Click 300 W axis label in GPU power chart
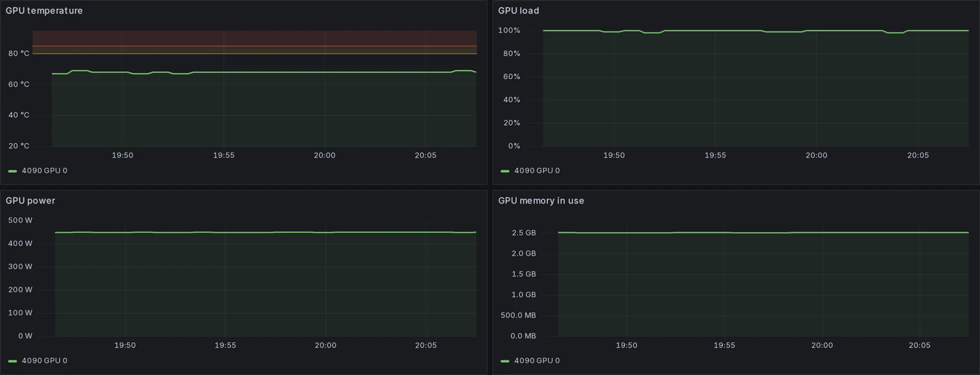 [20, 267]
